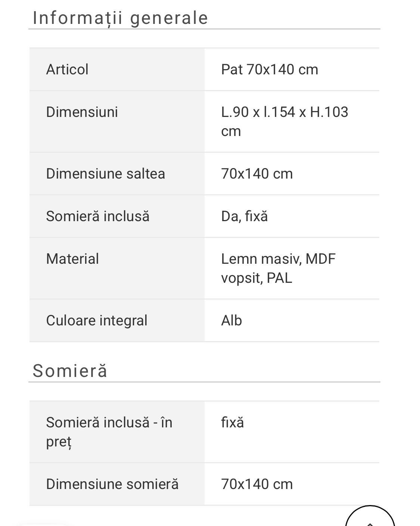Select the somieră 70x140 cm value
This screenshot has width=420, height=526.
[x=257, y=484]
